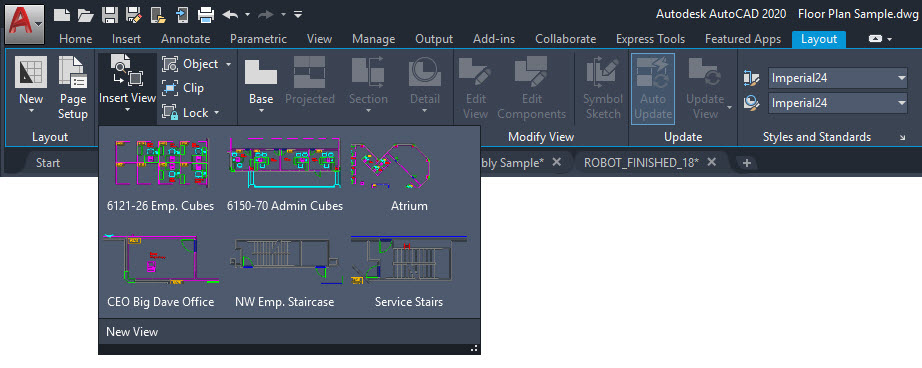Open the Add-ins ribbon tab
Image resolution: width=922 pixels, height=368 pixels.
click(x=494, y=39)
